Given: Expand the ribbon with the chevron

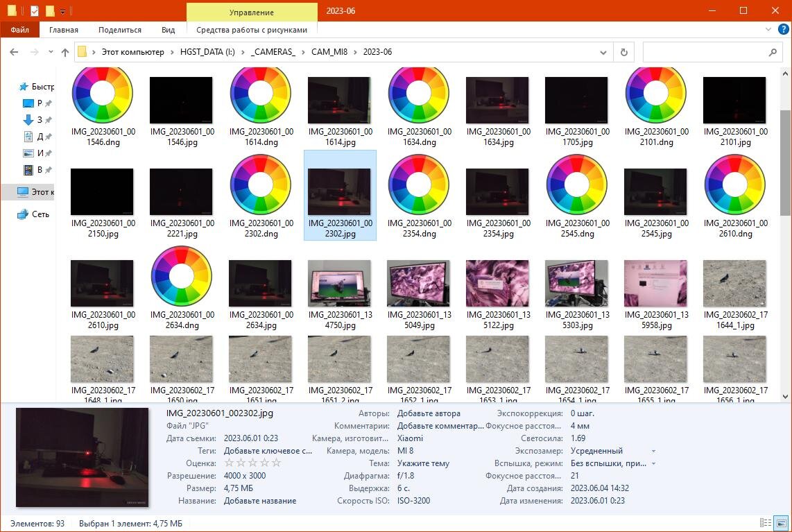Looking at the screenshot, I should coord(768,29).
